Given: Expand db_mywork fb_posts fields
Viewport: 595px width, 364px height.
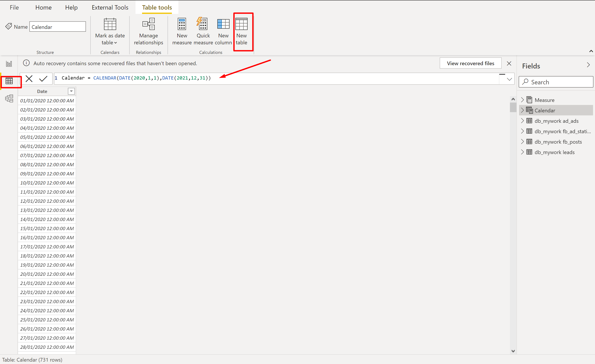Looking at the screenshot, I should (523, 142).
